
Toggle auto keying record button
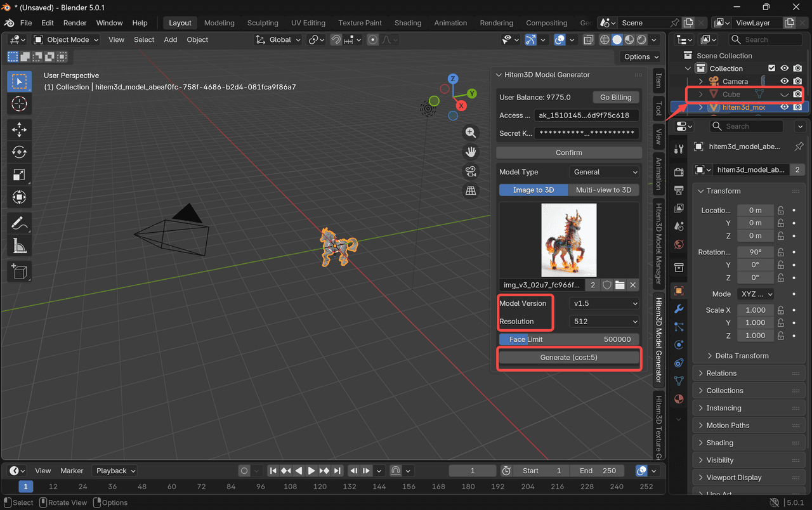point(244,471)
